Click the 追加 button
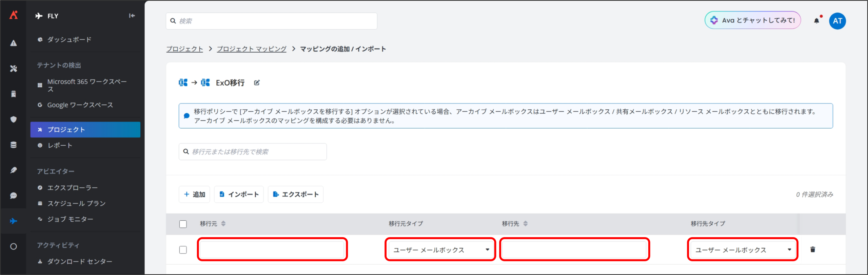This screenshot has width=868, height=275. (194, 195)
